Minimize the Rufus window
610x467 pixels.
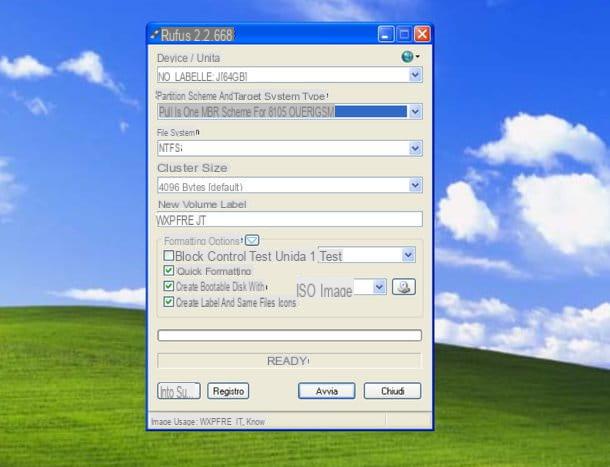pos(385,34)
